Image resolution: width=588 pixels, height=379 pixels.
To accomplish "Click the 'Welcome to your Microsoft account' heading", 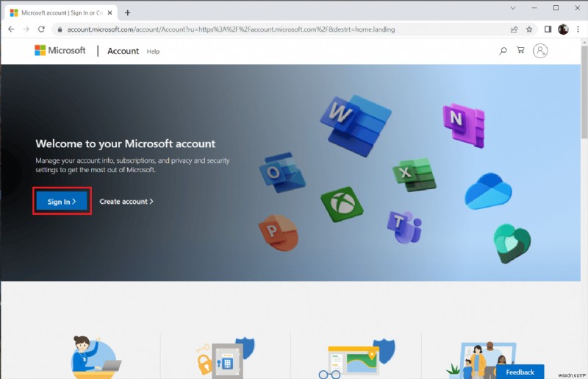I will pos(125,144).
